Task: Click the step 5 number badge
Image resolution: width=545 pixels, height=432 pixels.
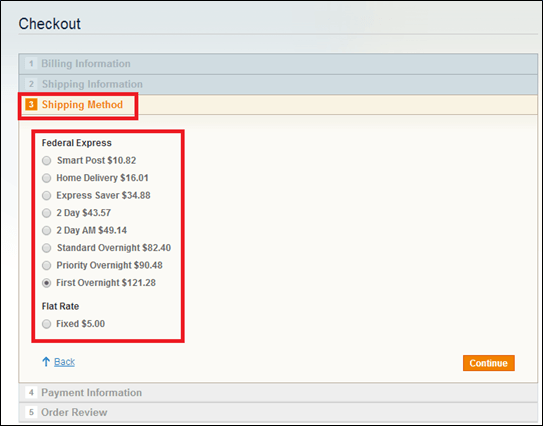Action: click(x=31, y=412)
